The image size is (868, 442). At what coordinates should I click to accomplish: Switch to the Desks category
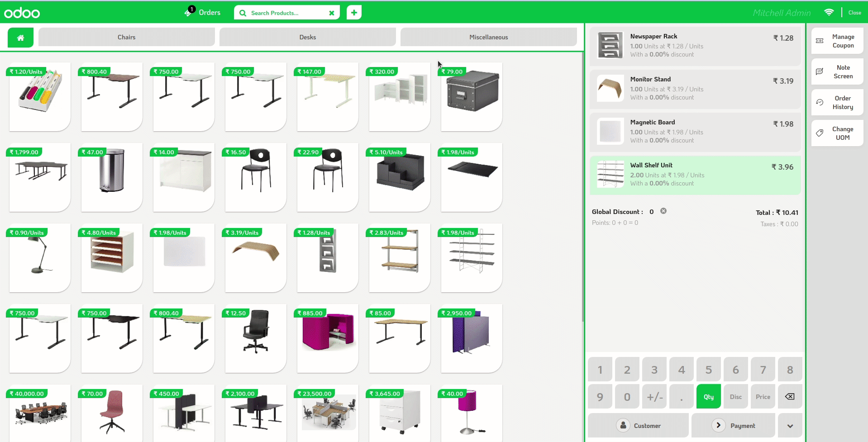point(308,37)
